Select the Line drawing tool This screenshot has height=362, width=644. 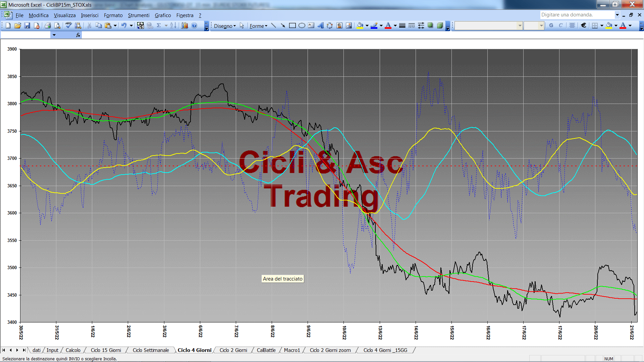coord(273,25)
